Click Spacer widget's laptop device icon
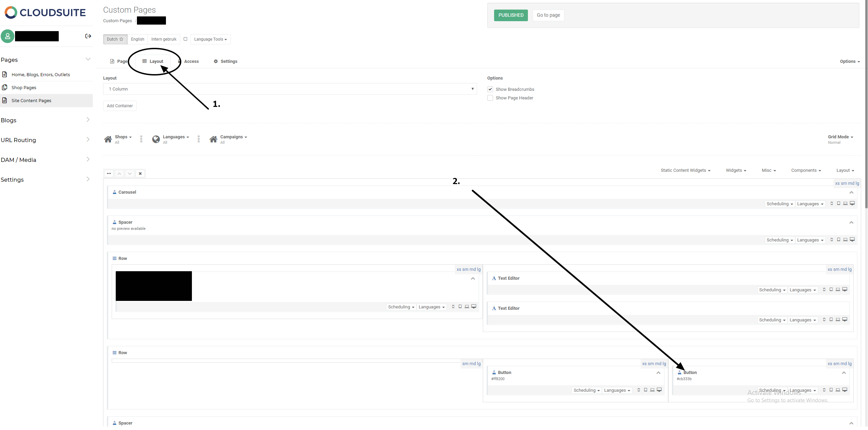 pyautogui.click(x=845, y=240)
